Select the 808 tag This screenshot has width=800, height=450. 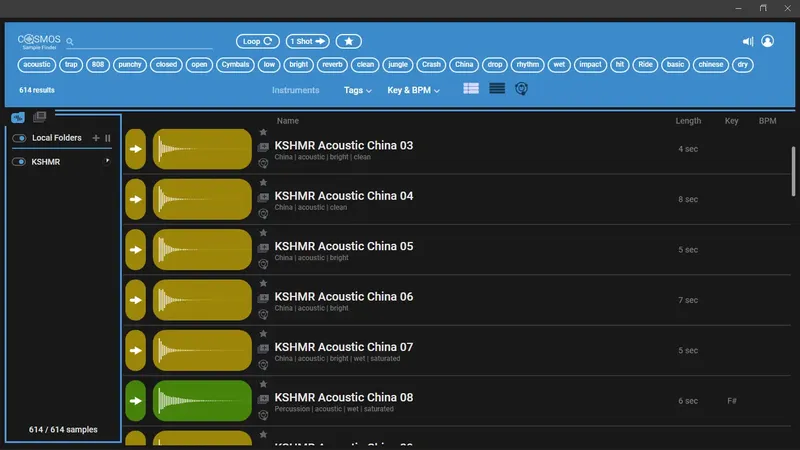[x=98, y=65]
